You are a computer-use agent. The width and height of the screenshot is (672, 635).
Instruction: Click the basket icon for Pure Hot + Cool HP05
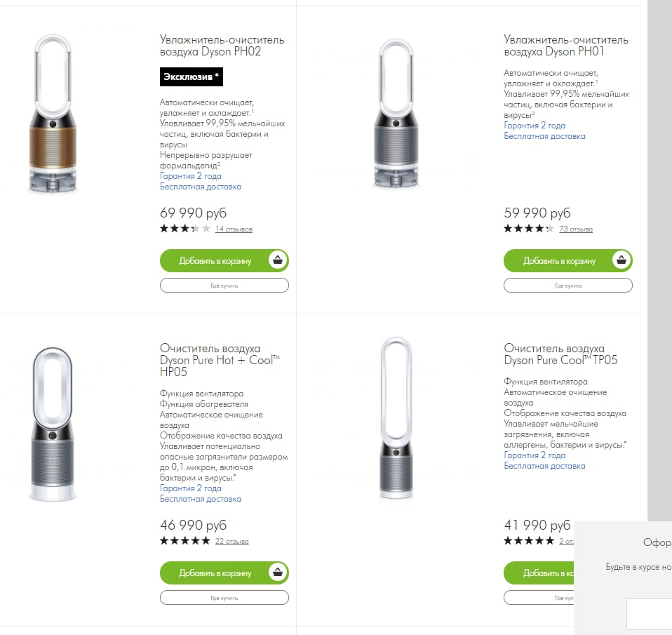click(x=278, y=573)
